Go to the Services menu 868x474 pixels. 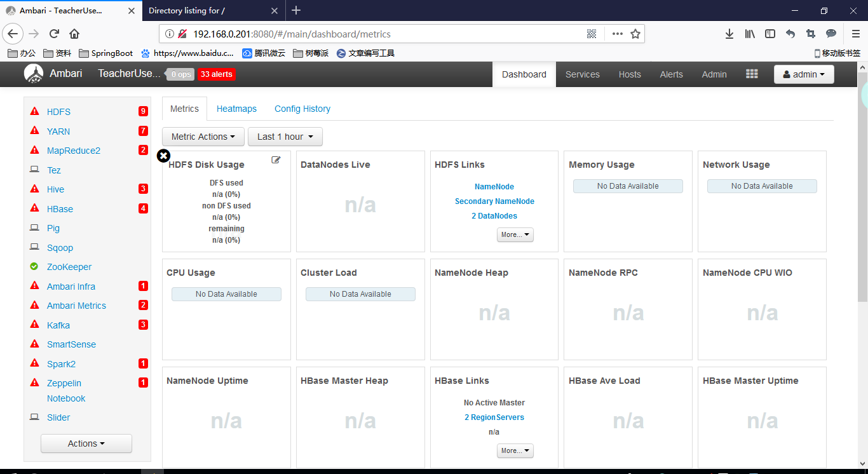583,74
